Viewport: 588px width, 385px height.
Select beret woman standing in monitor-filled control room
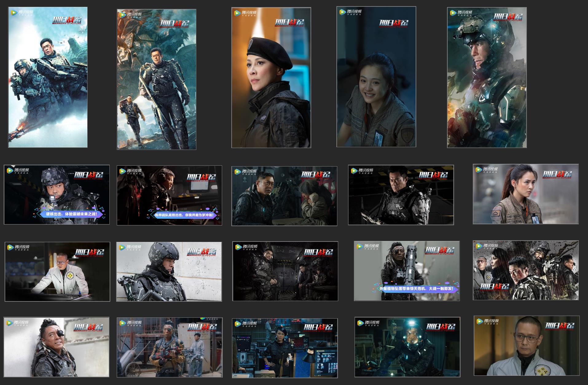click(285, 348)
